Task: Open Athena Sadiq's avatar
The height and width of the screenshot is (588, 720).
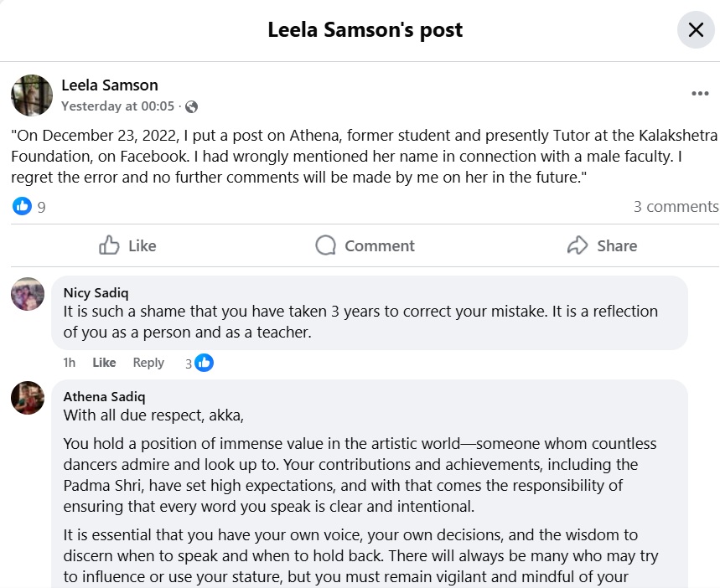Action: click(28, 398)
